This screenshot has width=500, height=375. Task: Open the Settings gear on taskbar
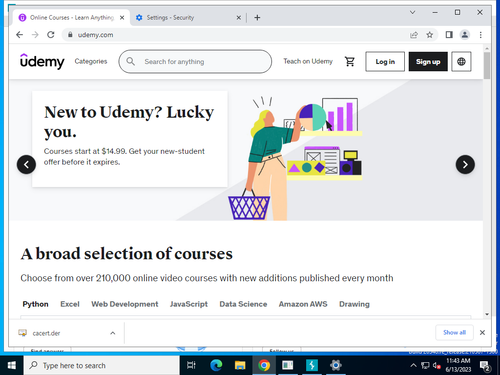pyautogui.click(x=336, y=365)
